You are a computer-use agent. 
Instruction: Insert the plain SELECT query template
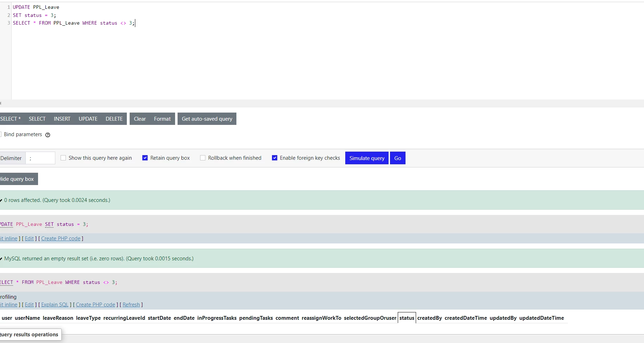(x=37, y=119)
